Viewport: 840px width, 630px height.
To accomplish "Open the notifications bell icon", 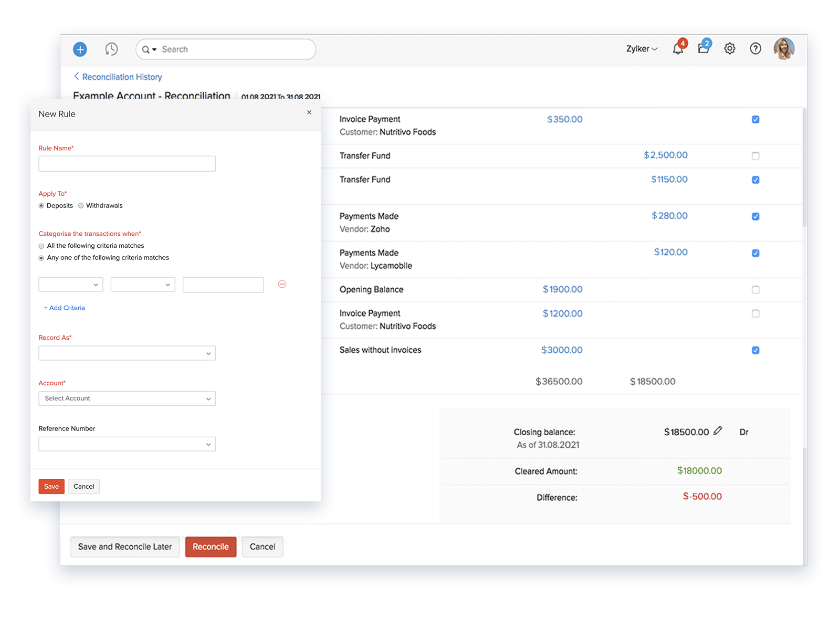I will (x=678, y=49).
